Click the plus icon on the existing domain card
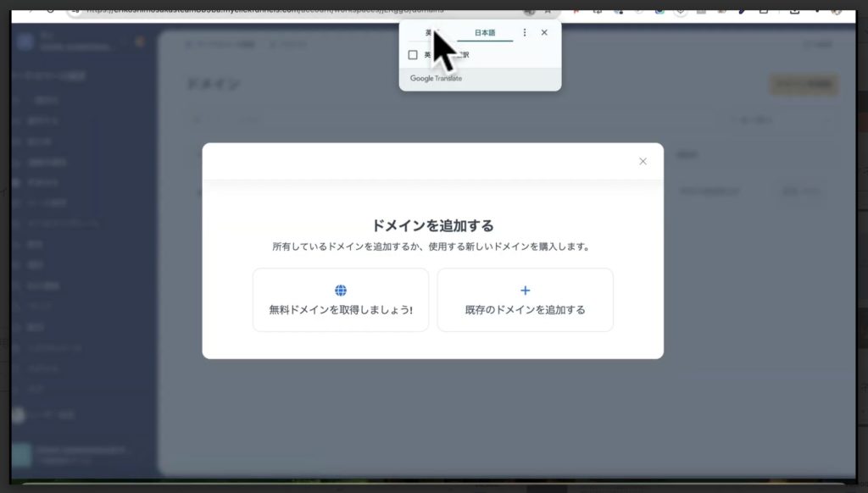Image resolution: width=868 pixels, height=493 pixels. tap(525, 290)
